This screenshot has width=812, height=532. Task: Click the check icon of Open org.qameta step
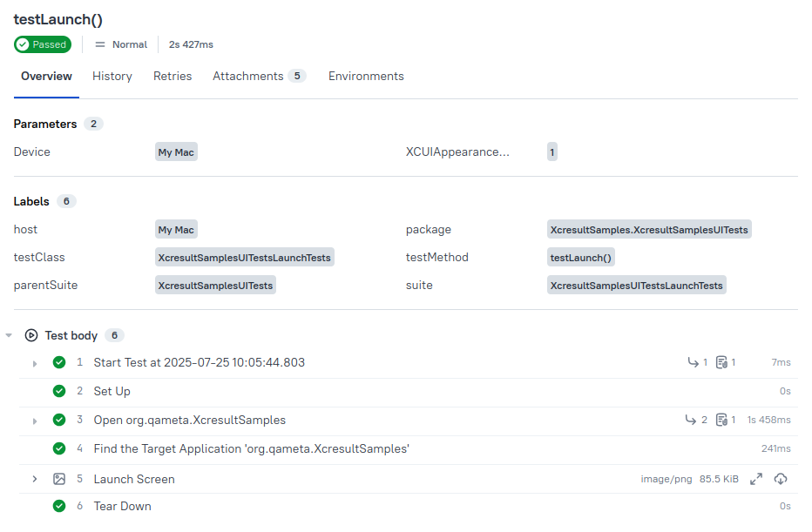[59, 421]
